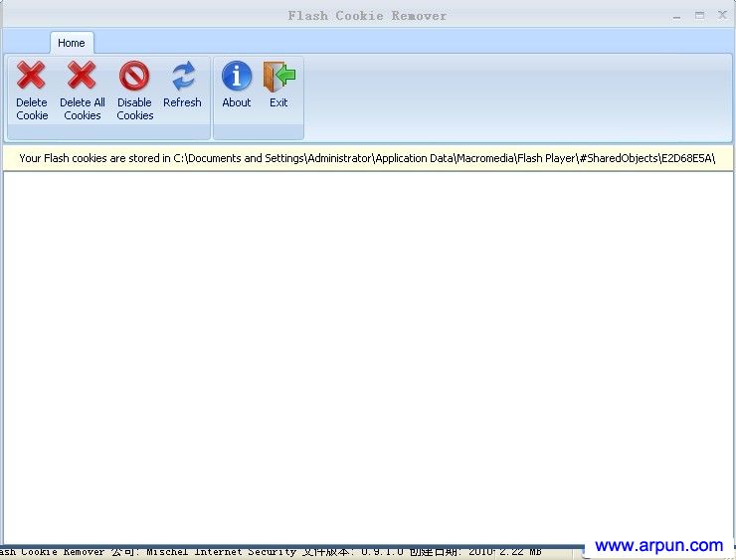
Task: Exit the application via door icon
Action: click(x=278, y=77)
